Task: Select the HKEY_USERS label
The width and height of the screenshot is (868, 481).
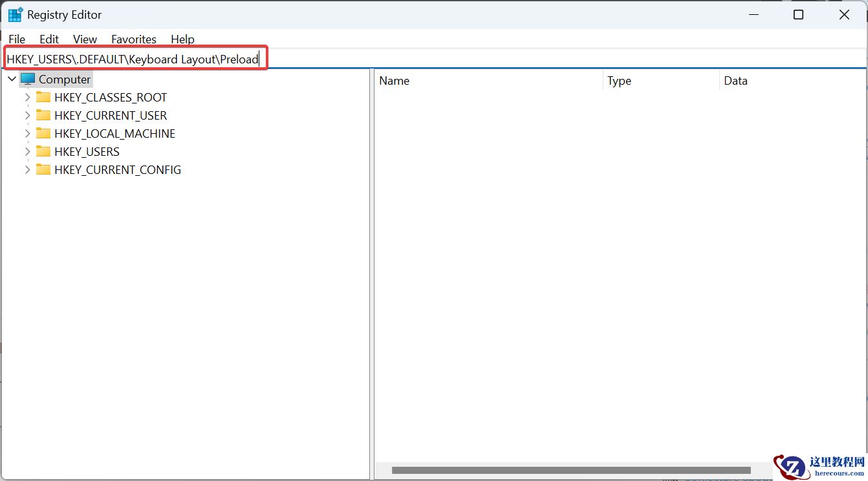Action: pos(87,152)
